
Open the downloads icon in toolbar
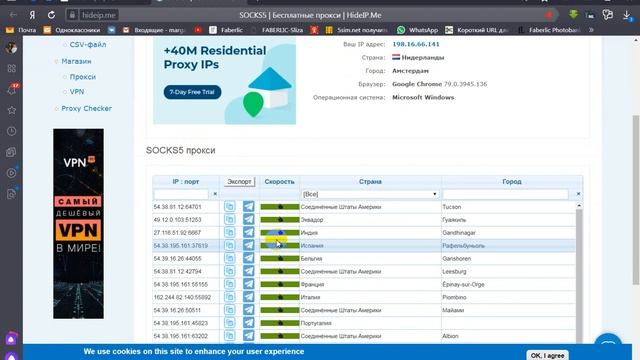627,15
